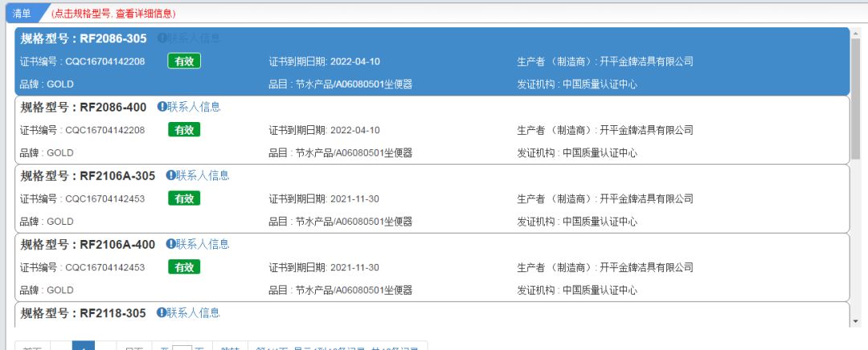This screenshot has height=350, width=868.
Task: View details of 规格型号 RF2106A-400
Action: pos(88,244)
